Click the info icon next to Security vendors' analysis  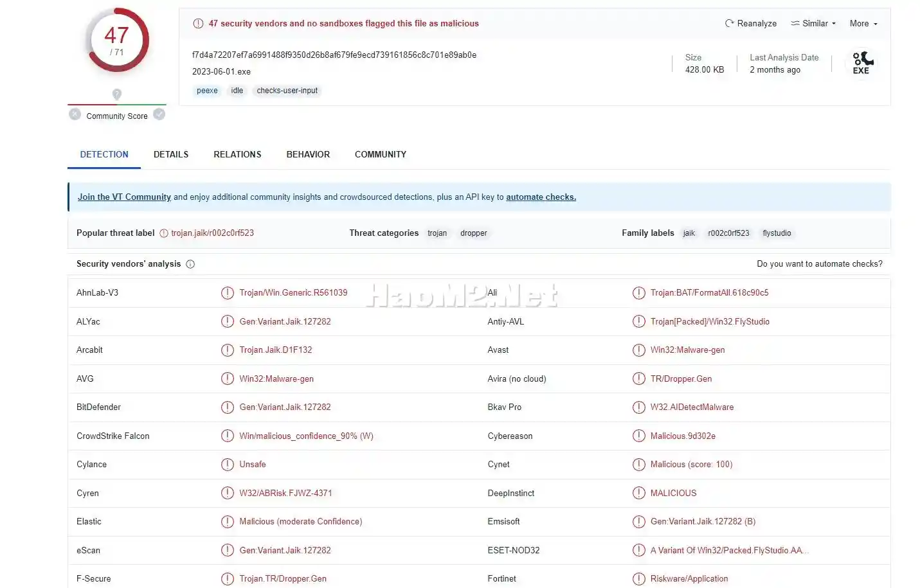click(x=190, y=264)
